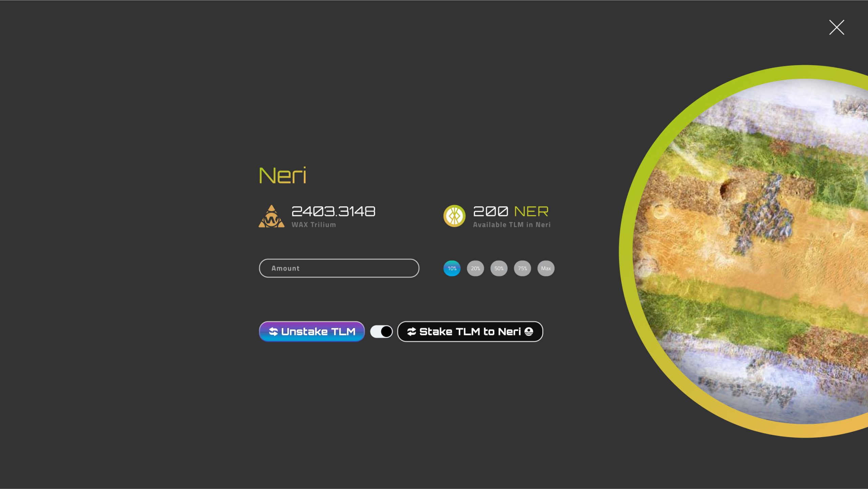Select the 10% quick-fill button
The image size is (868, 489).
click(x=452, y=268)
